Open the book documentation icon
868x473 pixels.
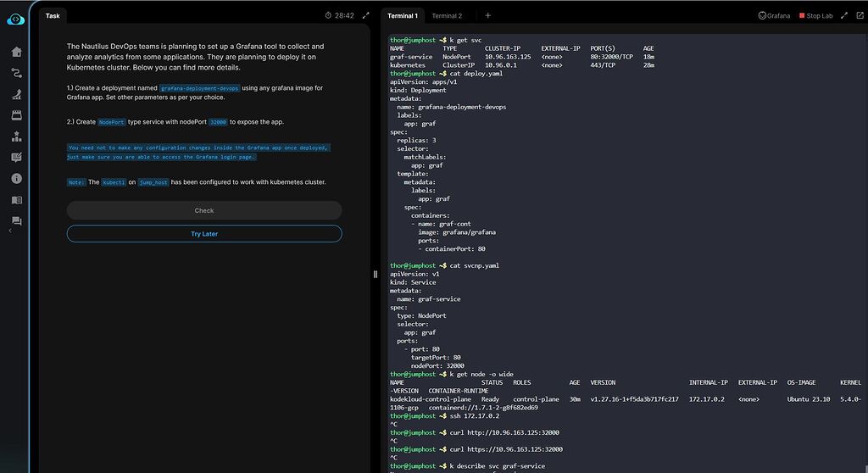(x=16, y=200)
